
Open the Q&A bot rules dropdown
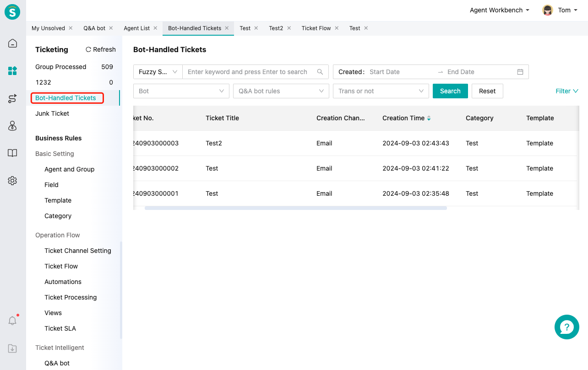coord(281,91)
